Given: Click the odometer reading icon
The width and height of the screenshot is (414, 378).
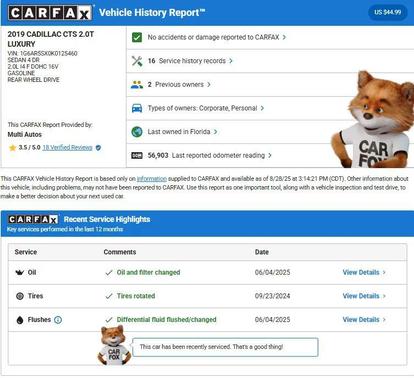Looking at the screenshot, I should coord(137,155).
